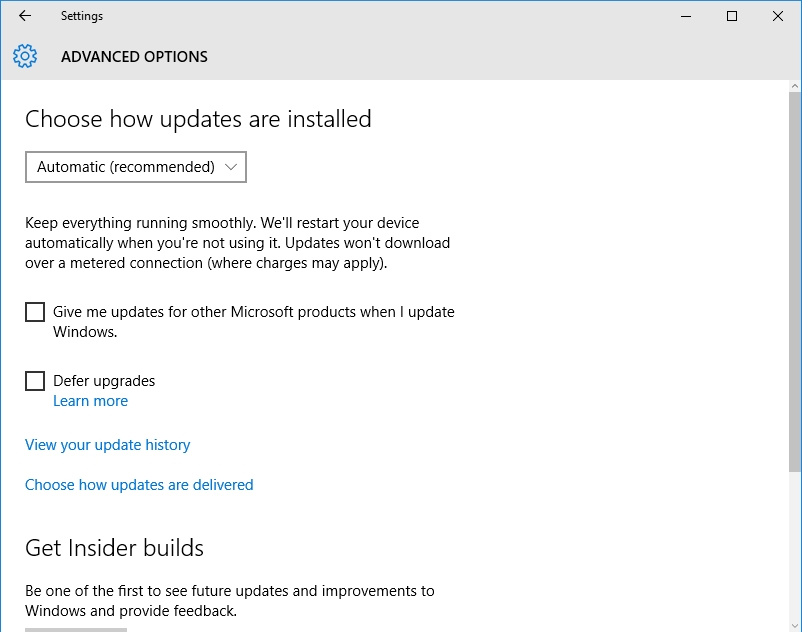Viewport: 802px width, 632px height.
Task: Open the Automatic (recommended) update dropdown
Action: click(135, 167)
